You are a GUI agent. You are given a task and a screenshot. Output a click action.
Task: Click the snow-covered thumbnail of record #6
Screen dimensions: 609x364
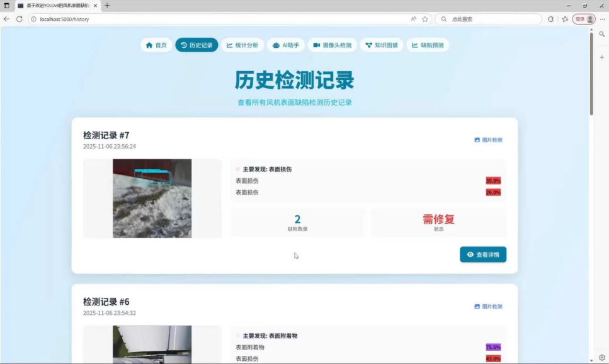[x=151, y=345]
